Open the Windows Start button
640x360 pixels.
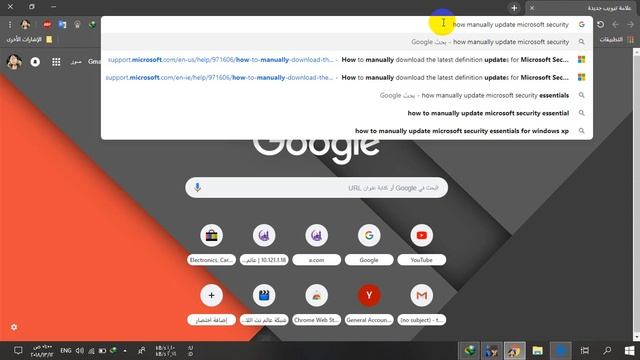tap(629, 351)
